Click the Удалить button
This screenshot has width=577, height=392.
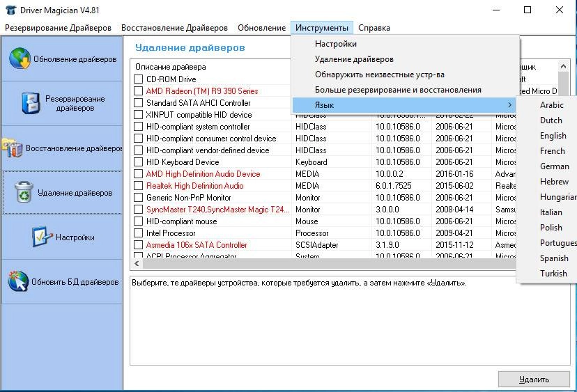(534, 379)
